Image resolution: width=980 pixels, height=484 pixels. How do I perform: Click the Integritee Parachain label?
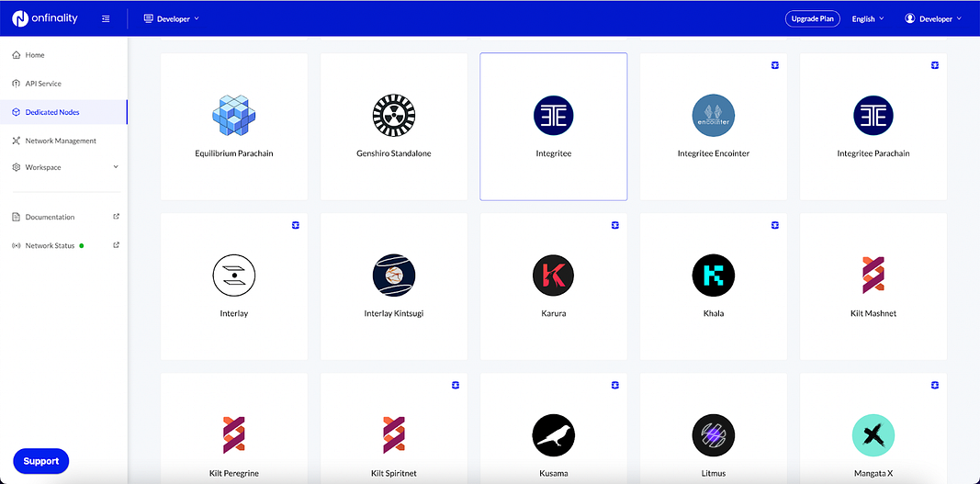pyautogui.click(x=873, y=153)
